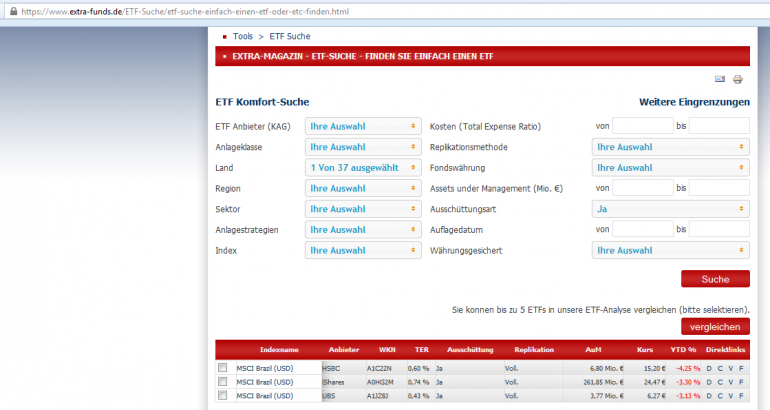Check the UBS MSCI Brazil checkbox
Screen dimensions: 770x410
222,395
